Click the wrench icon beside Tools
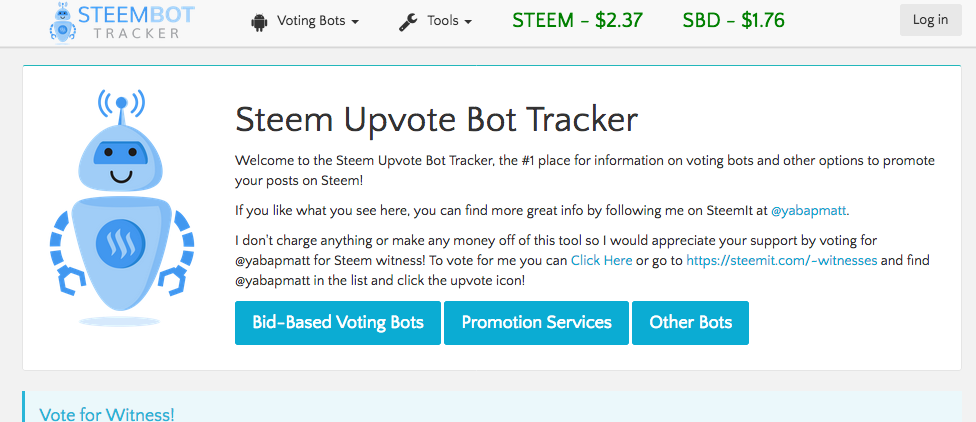Screen dimensions: 976x422 (408, 22)
